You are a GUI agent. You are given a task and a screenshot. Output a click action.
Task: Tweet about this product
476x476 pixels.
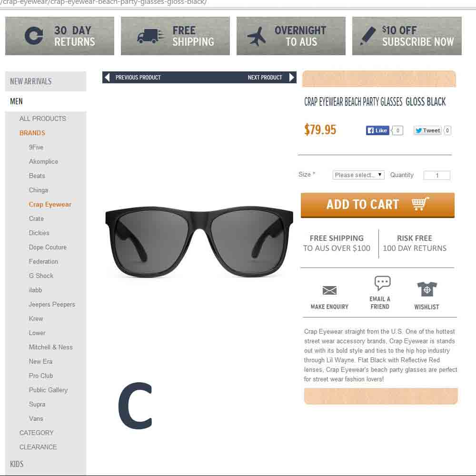coord(428,130)
